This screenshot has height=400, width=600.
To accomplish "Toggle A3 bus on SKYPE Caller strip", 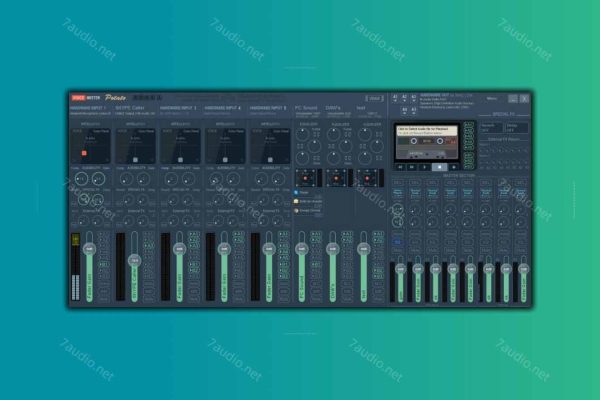I will (148, 246).
